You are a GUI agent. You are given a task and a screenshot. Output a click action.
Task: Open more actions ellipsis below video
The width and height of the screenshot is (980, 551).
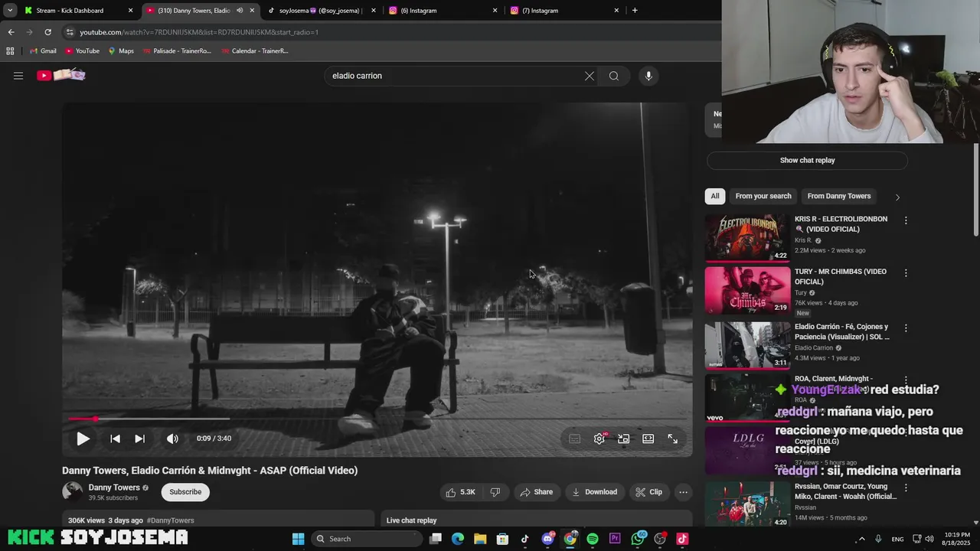683,492
